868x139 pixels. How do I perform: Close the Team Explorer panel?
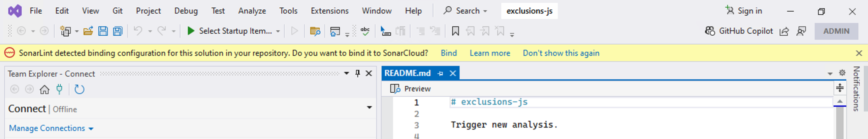tap(369, 73)
